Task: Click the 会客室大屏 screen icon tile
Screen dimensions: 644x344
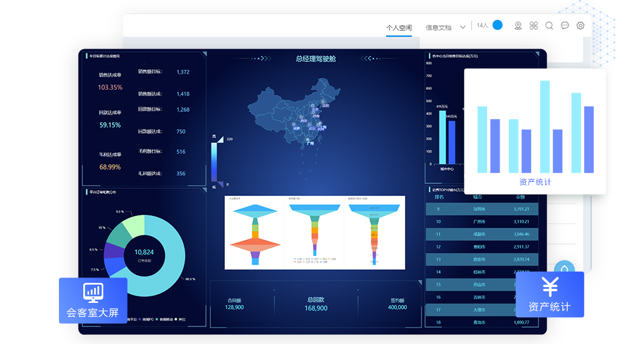Action: [x=93, y=300]
